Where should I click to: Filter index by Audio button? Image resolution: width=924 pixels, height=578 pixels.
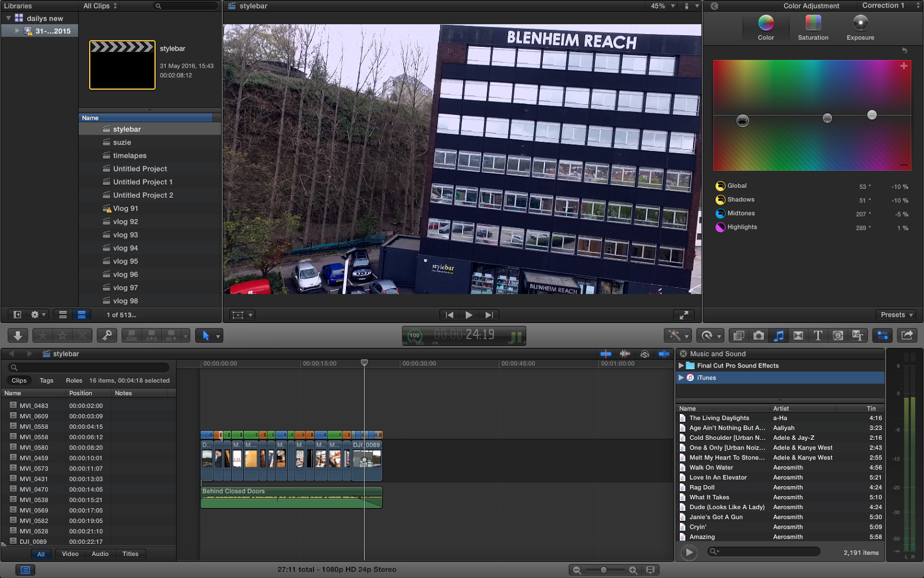100,554
